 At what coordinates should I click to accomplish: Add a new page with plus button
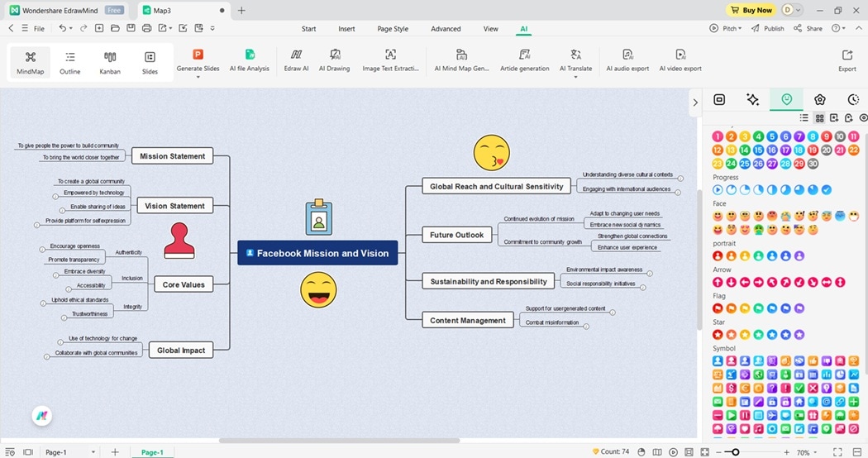[x=115, y=452]
